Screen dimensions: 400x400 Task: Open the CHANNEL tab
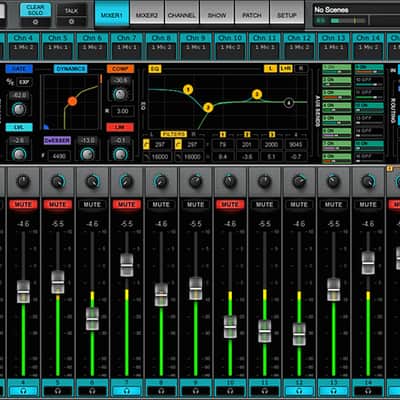click(182, 13)
